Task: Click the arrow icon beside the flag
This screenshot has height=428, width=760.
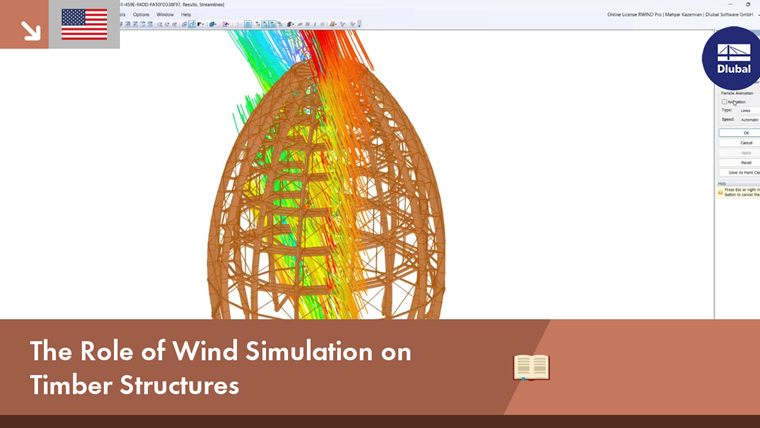Action: 31,31
